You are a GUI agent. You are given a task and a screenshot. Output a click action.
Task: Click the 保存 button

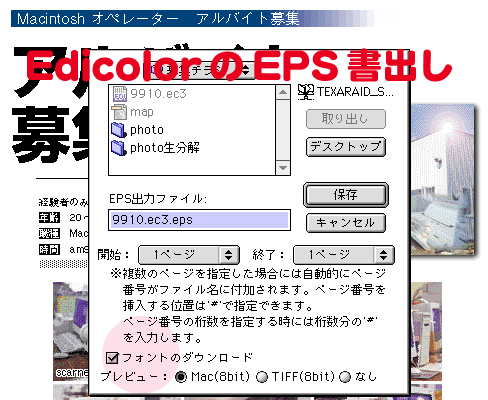coord(346,195)
